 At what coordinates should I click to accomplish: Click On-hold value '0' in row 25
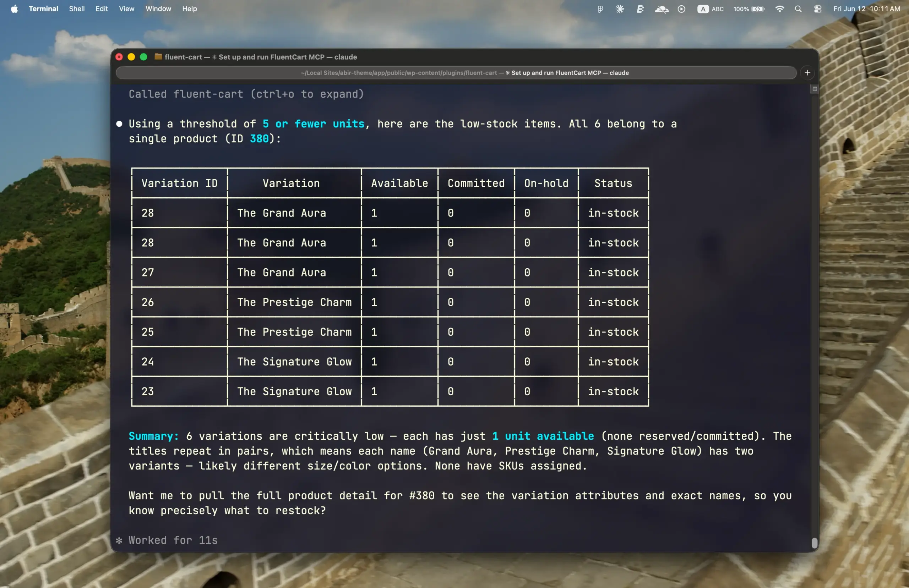click(527, 332)
